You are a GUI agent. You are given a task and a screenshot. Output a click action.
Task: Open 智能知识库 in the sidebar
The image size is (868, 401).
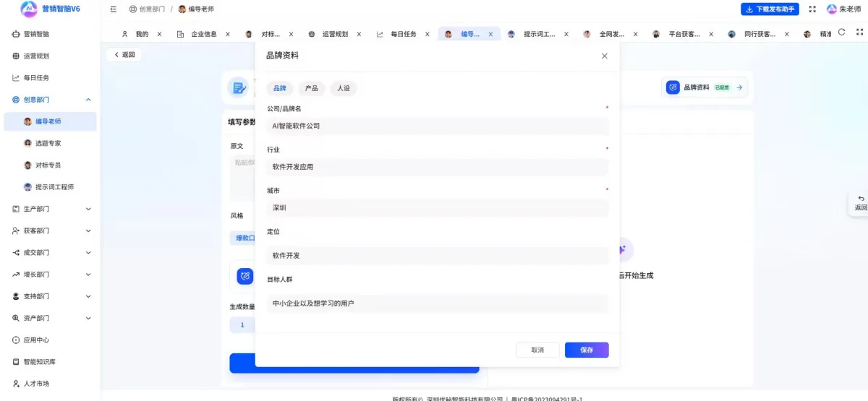click(50, 361)
